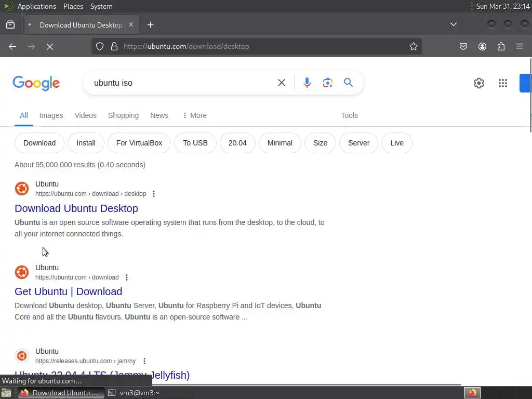This screenshot has width=532, height=399.
Task: Open tracking protection shield icon
Action: pyautogui.click(x=99, y=46)
